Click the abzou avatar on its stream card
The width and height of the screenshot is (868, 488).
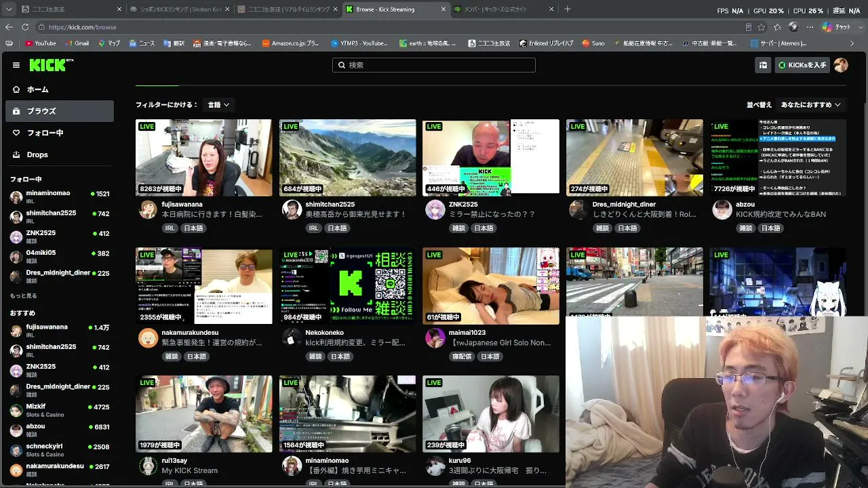pos(722,209)
